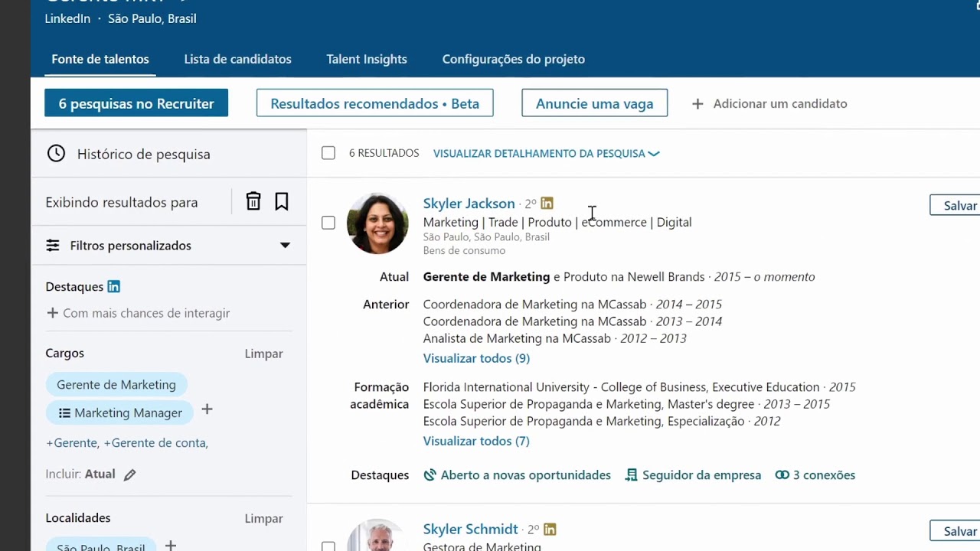Image resolution: width=980 pixels, height=551 pixels.
Task: Click Skyler Jackson's profile photo
Action: click(377, 223)
